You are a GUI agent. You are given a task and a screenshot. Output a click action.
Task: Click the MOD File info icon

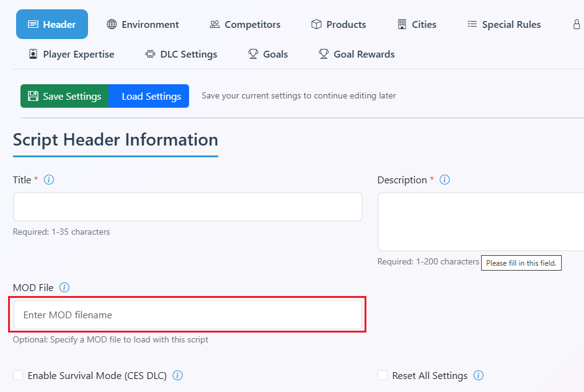click(x=64, y=287)
